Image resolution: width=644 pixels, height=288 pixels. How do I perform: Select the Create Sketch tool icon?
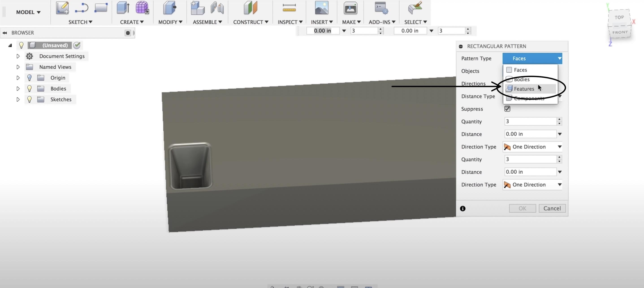coord(62,8)
